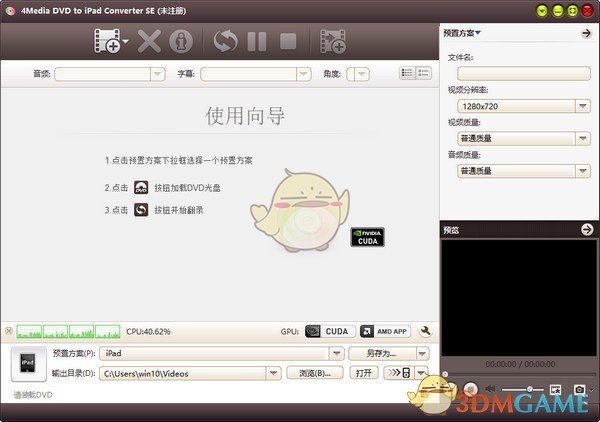Click the playback seek slider handle under the preview
Image resolution: width=600 pixels, height=422 pixels.
pyautogui.click(x=445, y=374)
